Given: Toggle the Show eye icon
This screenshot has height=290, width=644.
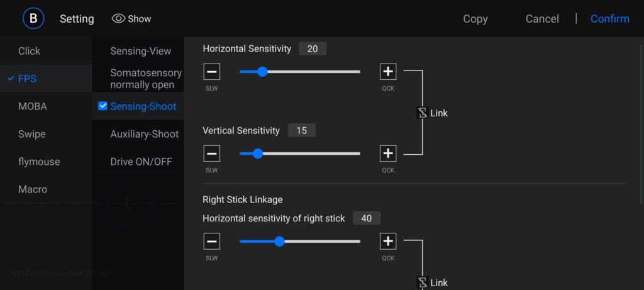Looking at the screenshot, I should pyautogui.click(x=118, y=18).
